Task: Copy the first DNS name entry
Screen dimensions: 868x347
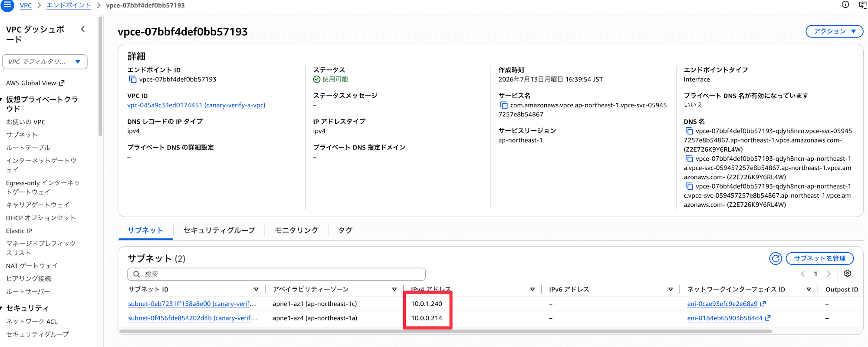Action: [x=689, y=131]
